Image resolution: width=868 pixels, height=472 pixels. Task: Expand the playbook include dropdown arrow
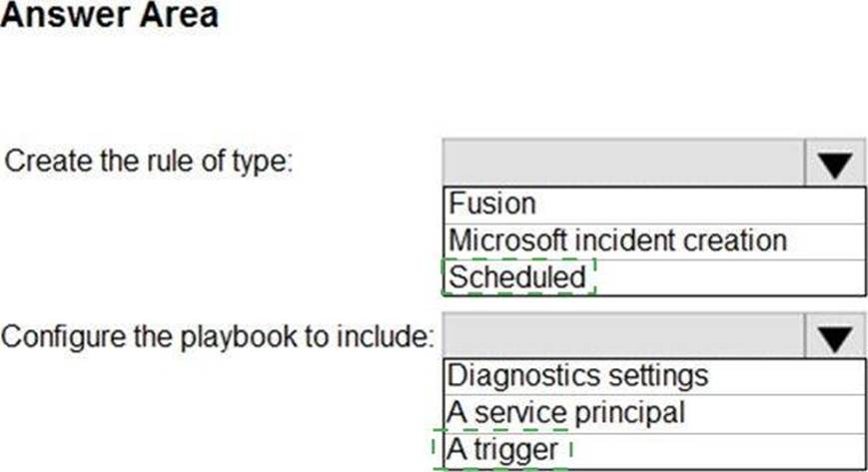click(834, 336)
